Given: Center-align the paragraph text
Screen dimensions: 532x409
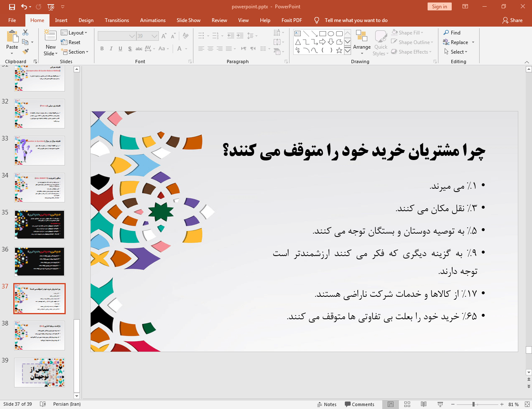Looking at the screenshot, I should pyautogui.click(x=210, y=49).
